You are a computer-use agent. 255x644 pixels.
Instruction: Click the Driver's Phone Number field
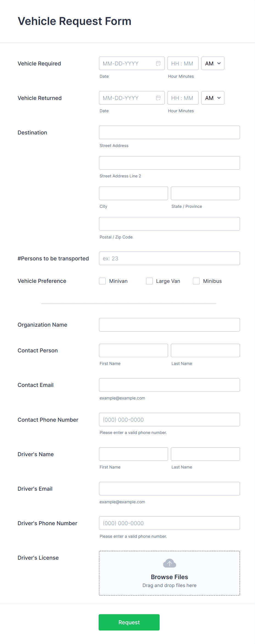[169, 523]
